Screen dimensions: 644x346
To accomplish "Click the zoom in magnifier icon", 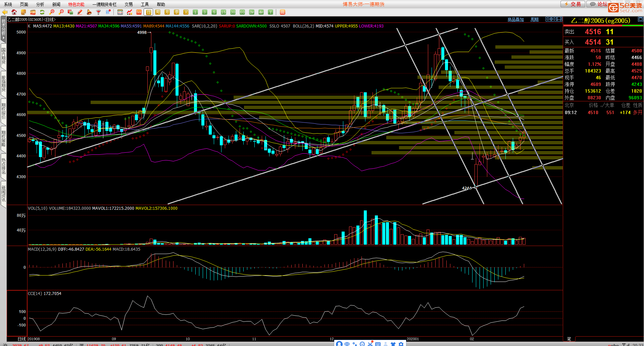I will pos(52,12).
